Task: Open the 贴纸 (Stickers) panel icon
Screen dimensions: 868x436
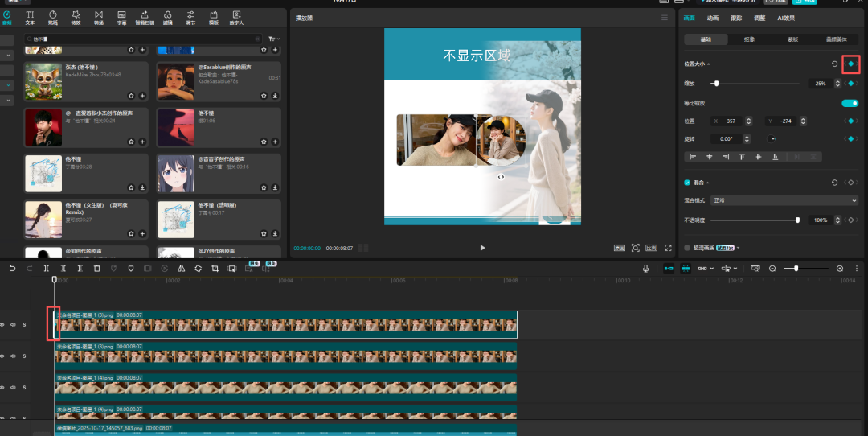Action: 52,16
